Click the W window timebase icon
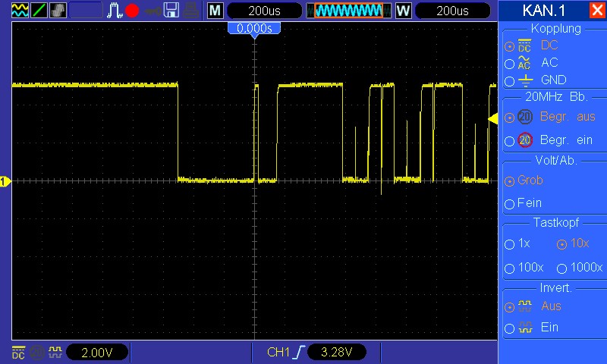607x364 pixels. [403, 10]
